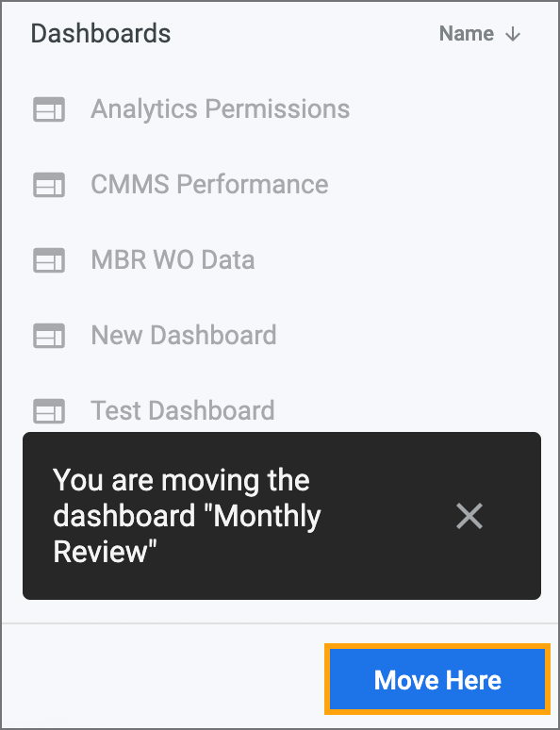Confirm with the Move Here button
The width and height of the screenshot is (560, 730).
pyautogui.click(x=437, y=679)
